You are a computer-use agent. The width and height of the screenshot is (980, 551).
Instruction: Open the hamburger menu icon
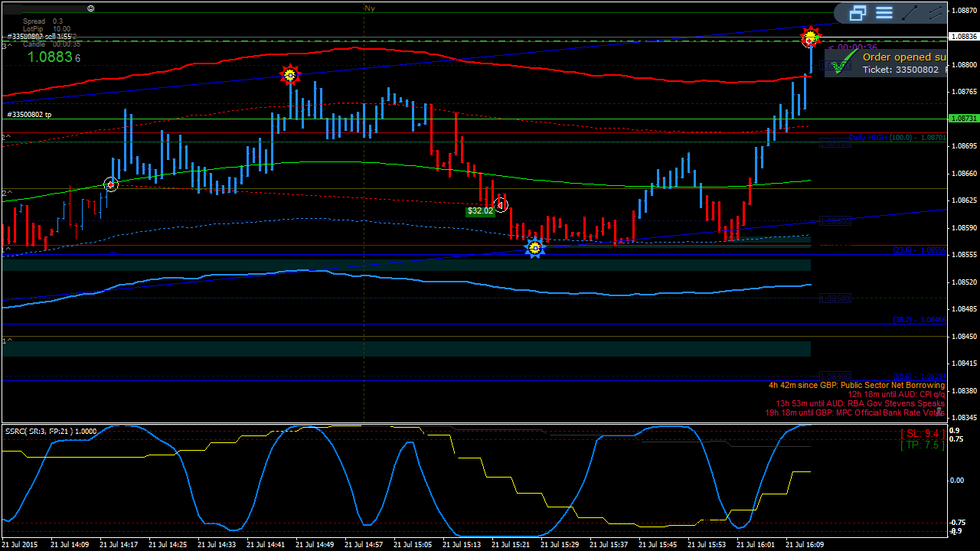pyautogui.click(x=884, y=12)
